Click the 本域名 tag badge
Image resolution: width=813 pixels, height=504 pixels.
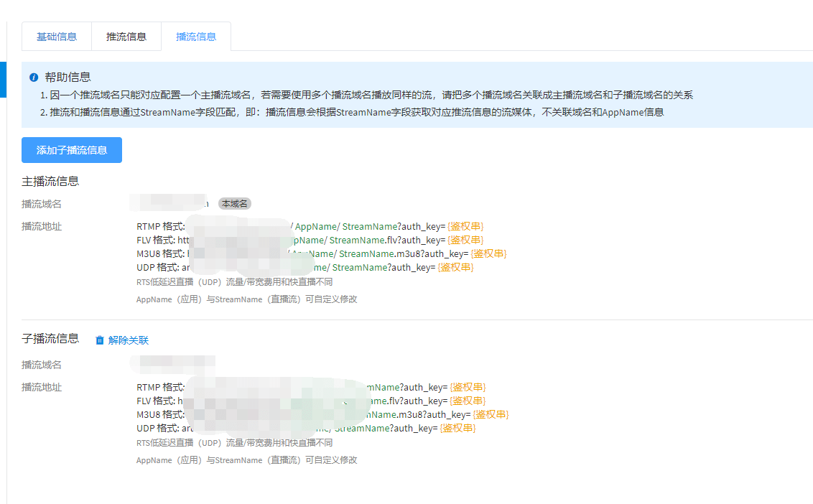[x=234, y=204]
